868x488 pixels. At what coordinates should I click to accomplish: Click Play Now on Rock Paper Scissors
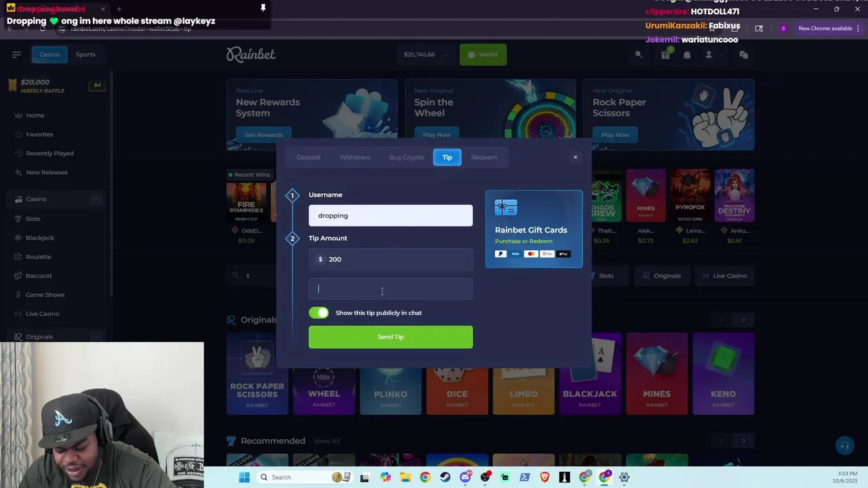[x=615, y=134]
